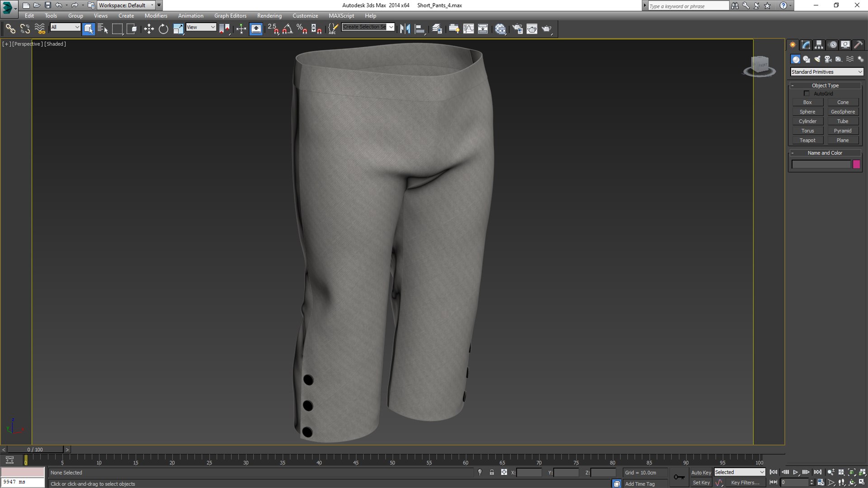This screenshot has height=488, width=868.
Task: Open the Graph Editors menu
Action: 230,16
